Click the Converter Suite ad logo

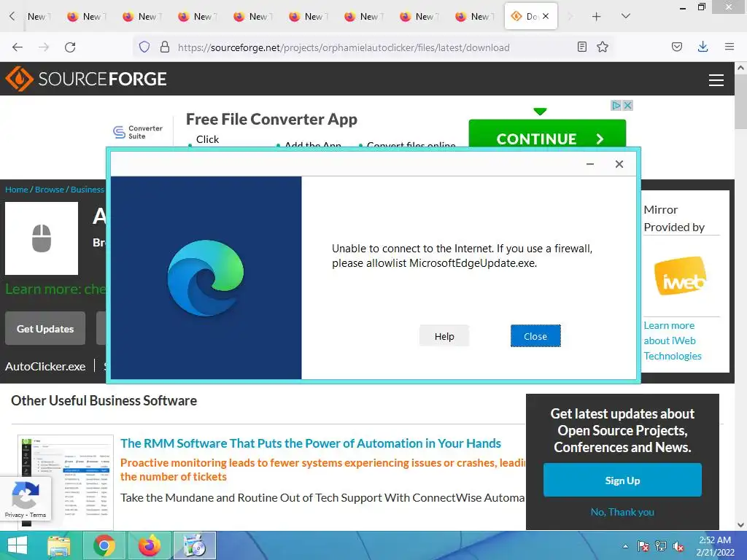138,132
